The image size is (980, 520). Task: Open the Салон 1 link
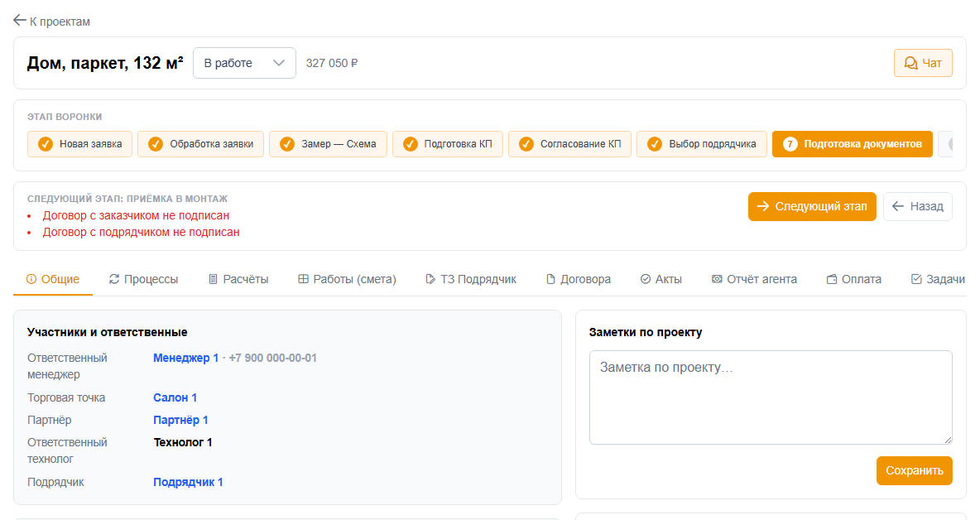click(x=175, y=397)
